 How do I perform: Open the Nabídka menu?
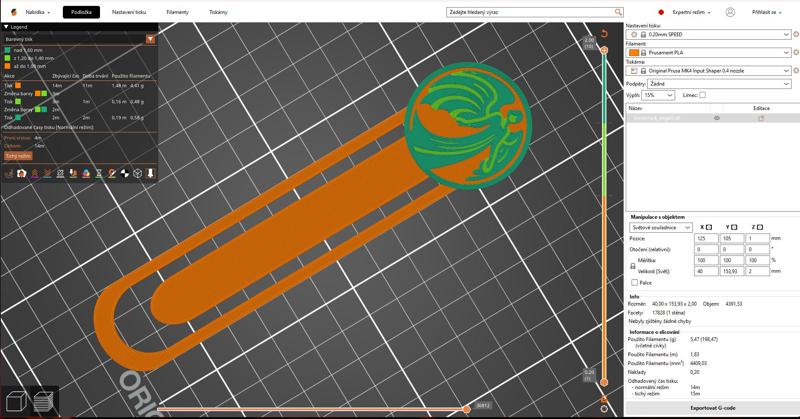pos(38,12)
